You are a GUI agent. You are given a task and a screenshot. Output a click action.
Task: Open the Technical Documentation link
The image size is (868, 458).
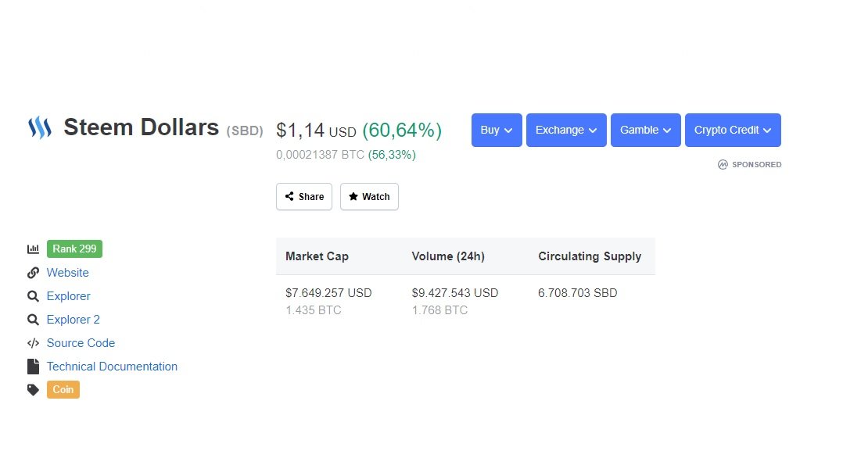(x=112, y=367)
